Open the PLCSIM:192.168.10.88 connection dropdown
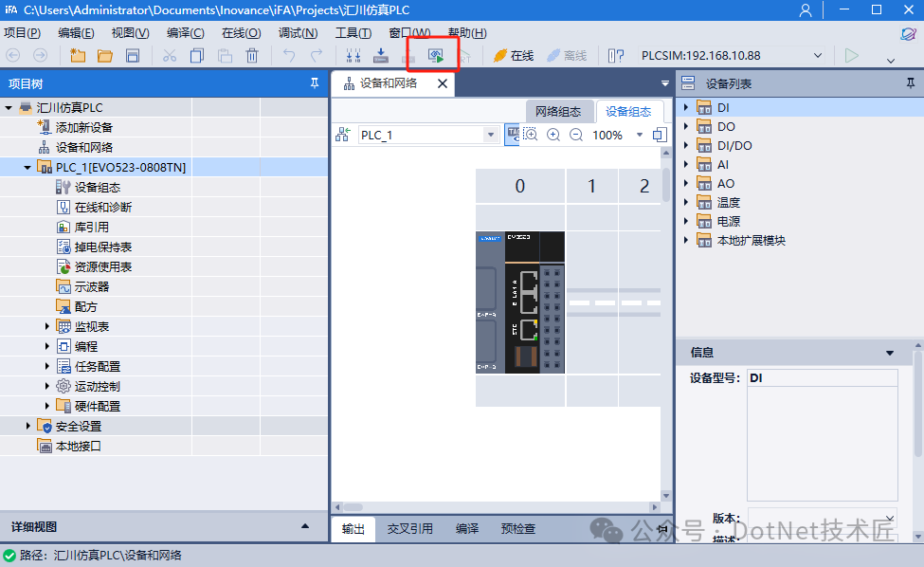This screenshot has height=567, width=924. 818,55
